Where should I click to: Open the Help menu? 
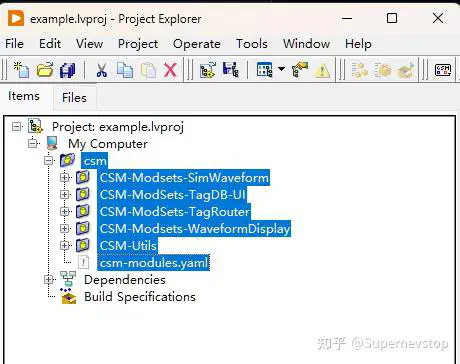358,44
